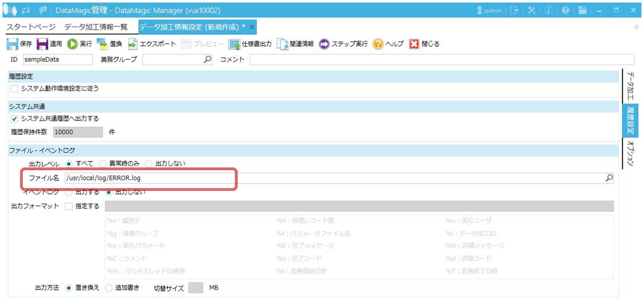Screen dimensions: 644x302
Task: Click the 保存 button label
Action: point(26,44)
